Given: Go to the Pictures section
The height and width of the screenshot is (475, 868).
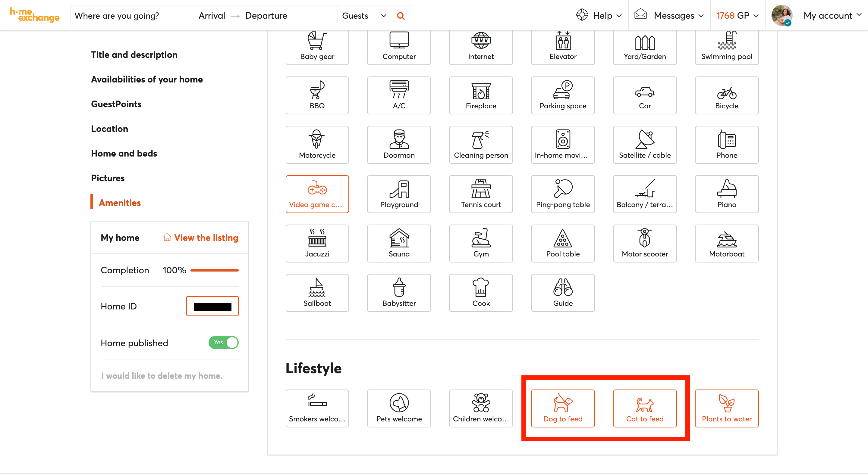Looking at the screenshot, I should pyautogui.click(x=108, y=178).
